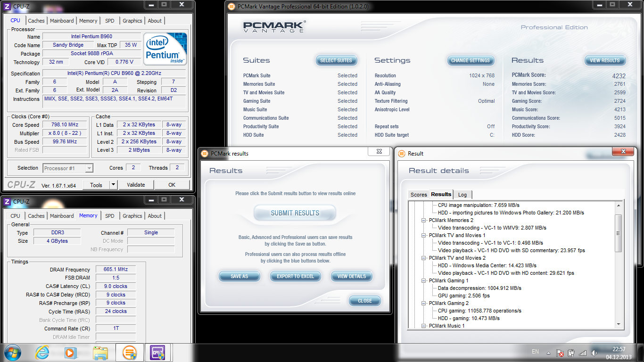This screenshot has height=362, width=644.
Task: Click the SELECT SUITES button
Action: click(x=336, y=60)
